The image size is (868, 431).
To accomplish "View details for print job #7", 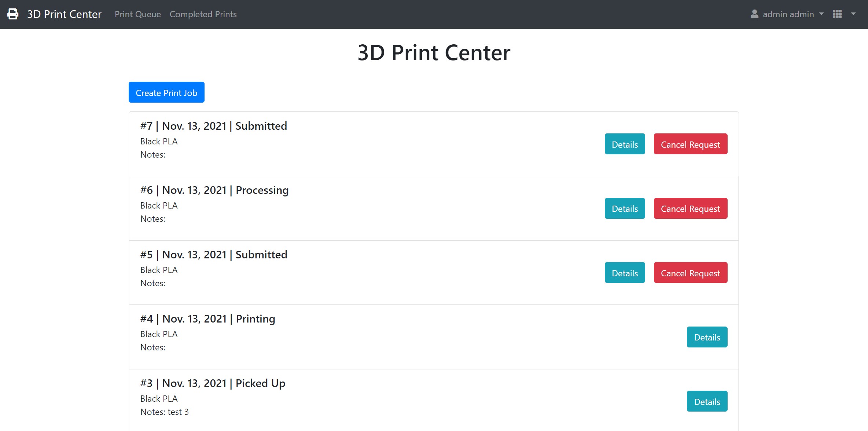I will point(625,144).
